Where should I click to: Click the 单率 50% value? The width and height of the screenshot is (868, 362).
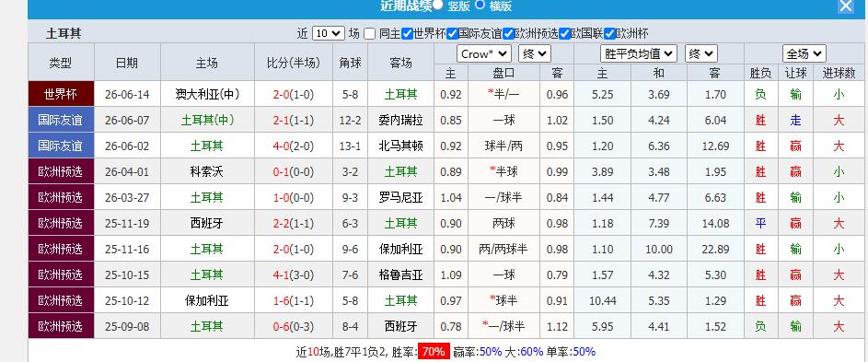(584, 352)
